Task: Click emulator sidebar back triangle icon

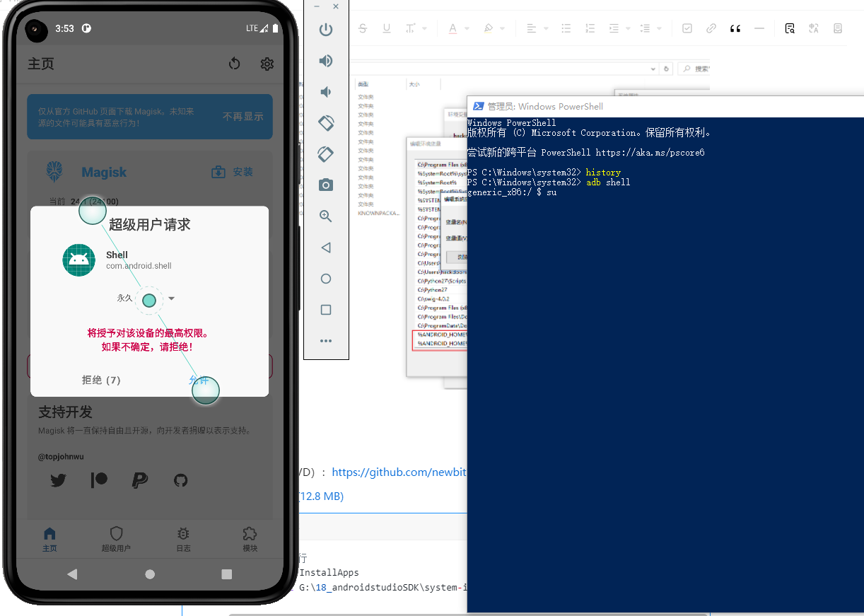Action: 326,248
